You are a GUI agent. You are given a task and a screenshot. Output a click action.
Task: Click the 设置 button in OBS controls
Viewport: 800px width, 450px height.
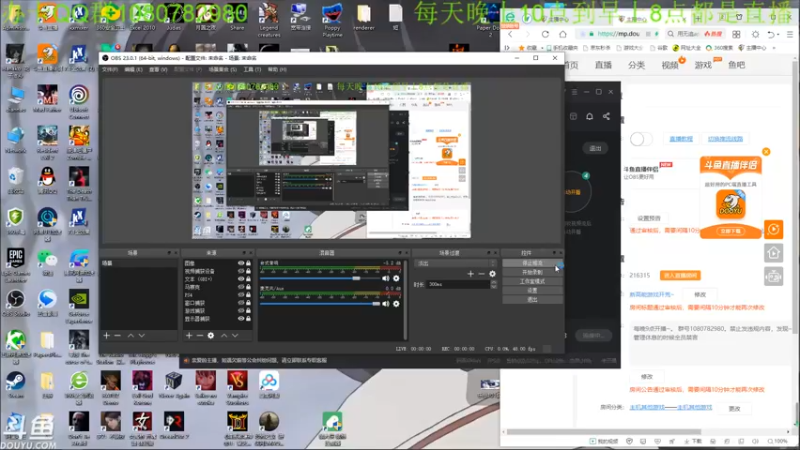(x=532, y=291)
